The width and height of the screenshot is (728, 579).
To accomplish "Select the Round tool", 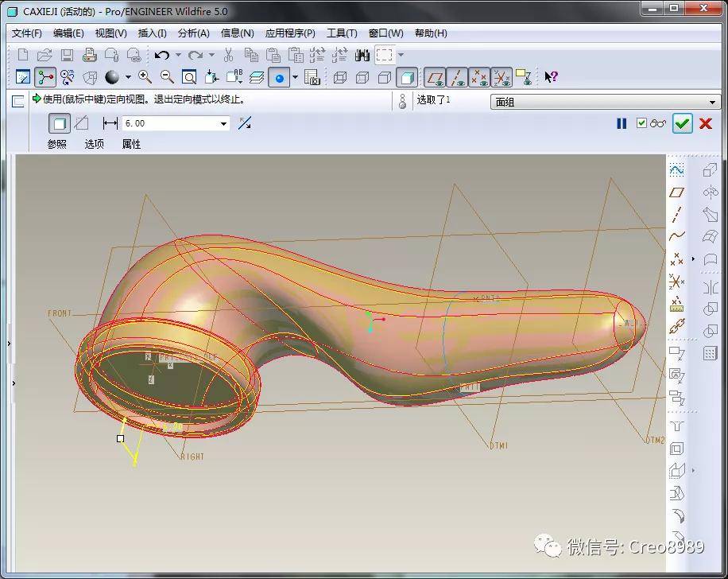I will [x=678, y=516].
